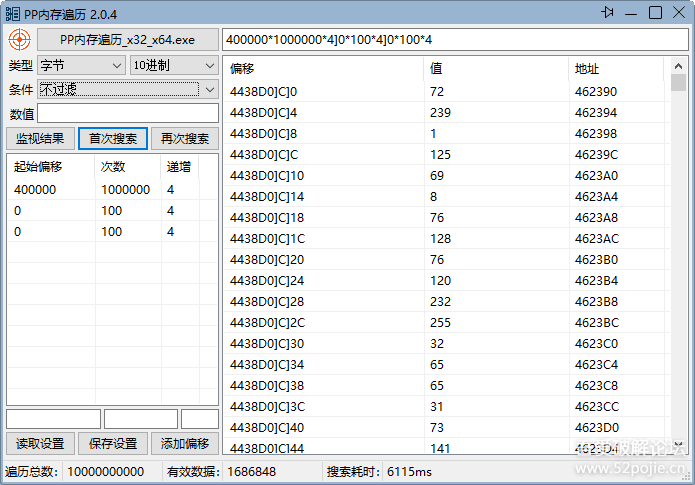Select result row 4438D0]C]1C

tap(447, 239)
